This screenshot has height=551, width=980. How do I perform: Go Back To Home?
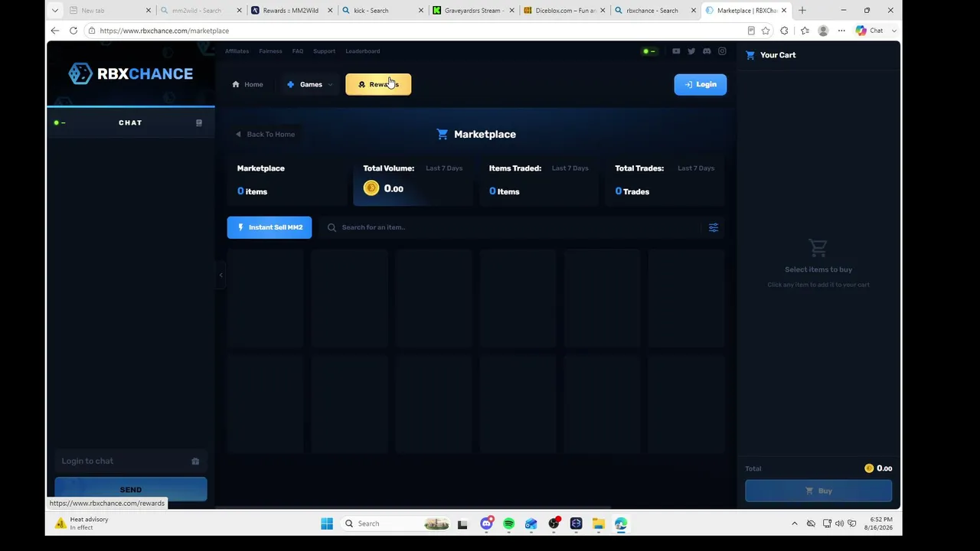pos(265,134)
